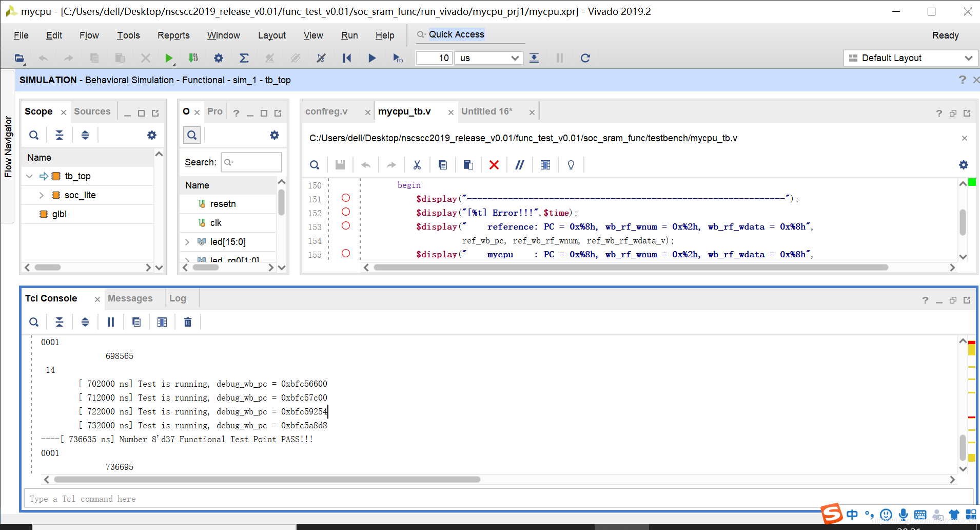Expand the soc_lite scope node
Screen dimensions: 980x530
point(42,195)
